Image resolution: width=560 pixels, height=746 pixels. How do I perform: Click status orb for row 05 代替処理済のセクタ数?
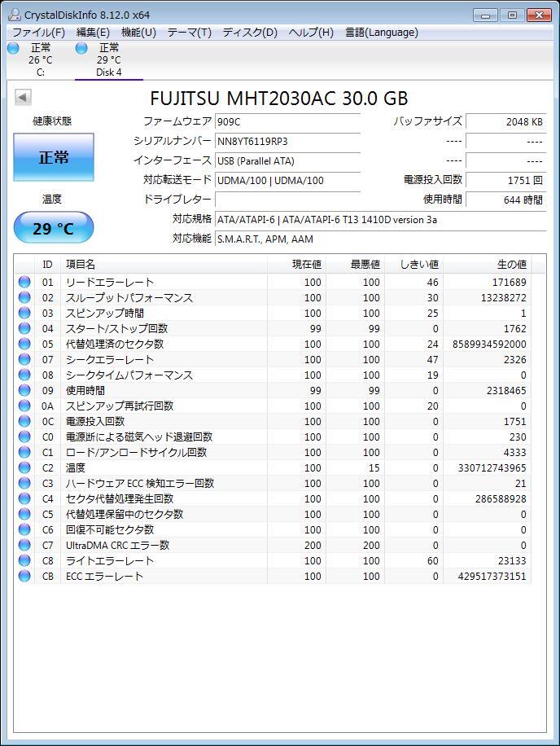(24, 344)
